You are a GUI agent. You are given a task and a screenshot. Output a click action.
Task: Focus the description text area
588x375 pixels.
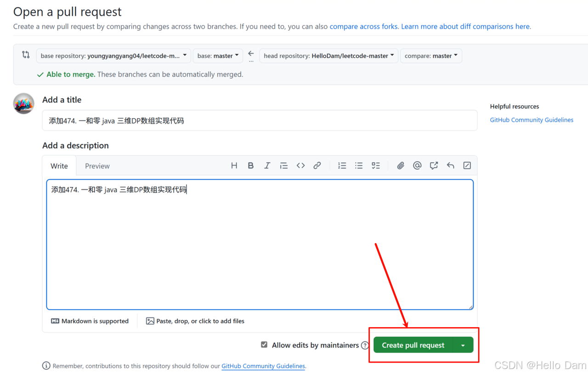(260, 244)
